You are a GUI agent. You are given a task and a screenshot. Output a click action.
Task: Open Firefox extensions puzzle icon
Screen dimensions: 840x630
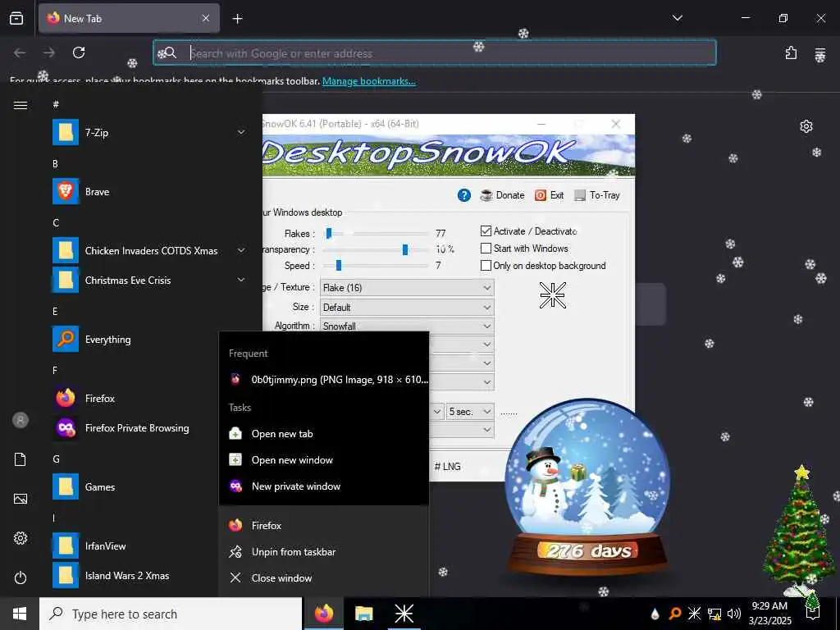[x=791, y=52]
